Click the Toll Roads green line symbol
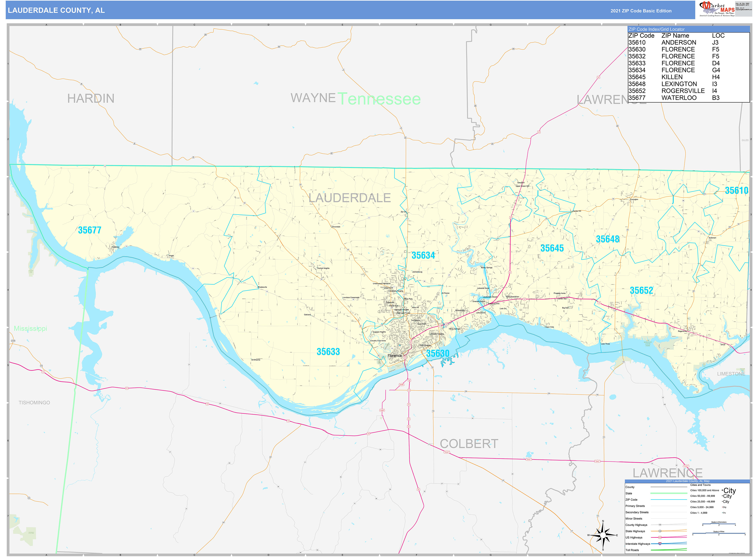 coord(669,550)
